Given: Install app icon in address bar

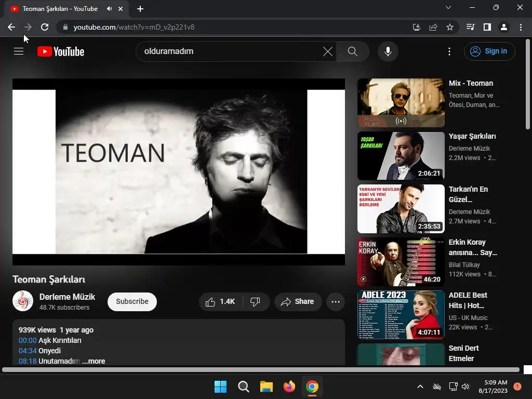Looking at the screenshot, I should (x=416, y=27).
